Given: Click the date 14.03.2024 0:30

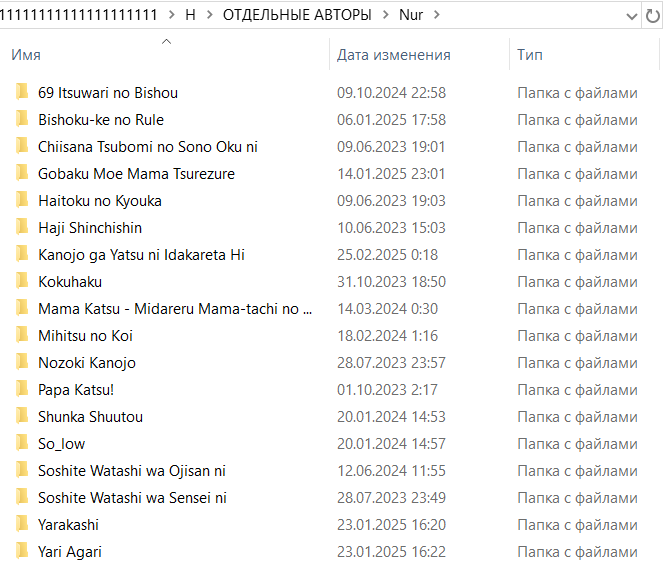Looking at the screenshot, I should click(387, 309).
